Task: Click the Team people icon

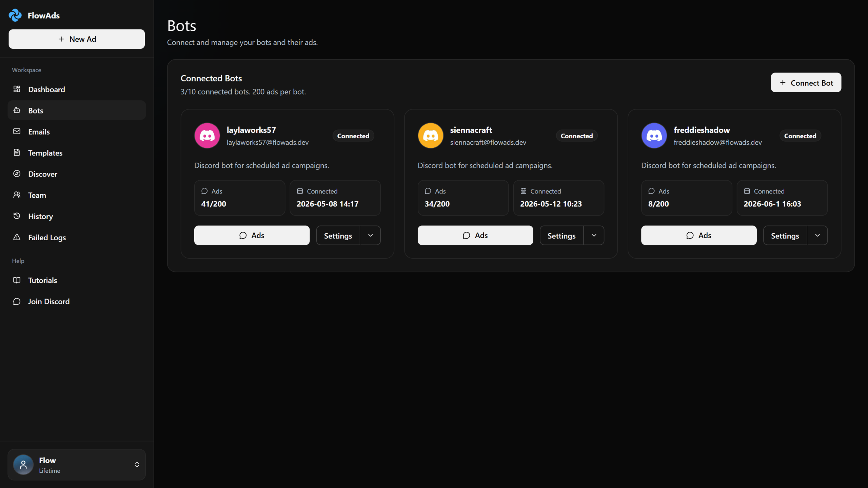Action: [x=17, y=195]
